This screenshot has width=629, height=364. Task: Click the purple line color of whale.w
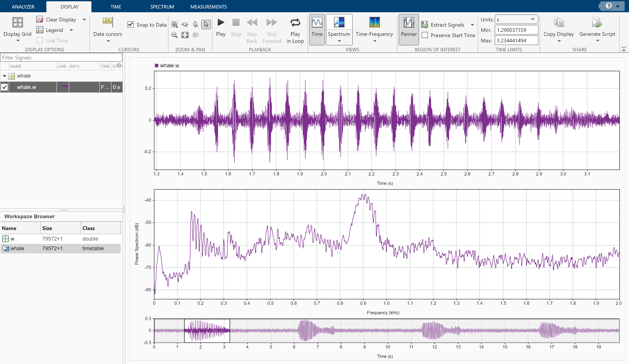pos(65,86)
